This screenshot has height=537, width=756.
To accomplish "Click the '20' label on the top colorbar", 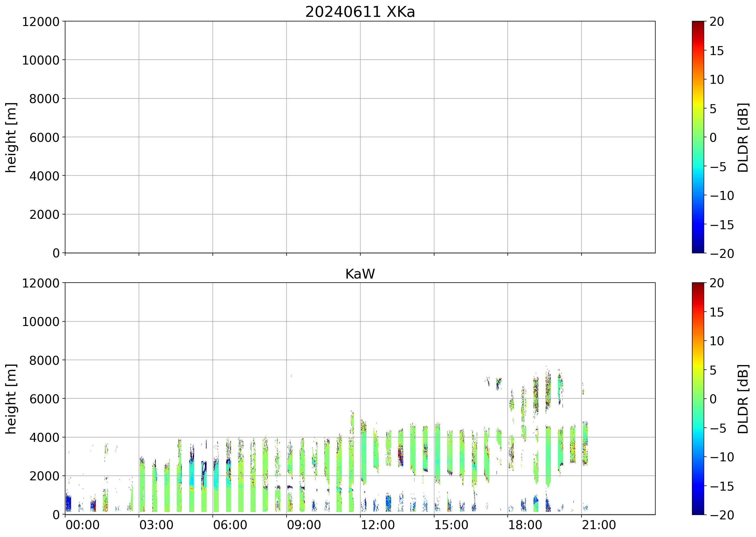I will click(x=717, y=22).
